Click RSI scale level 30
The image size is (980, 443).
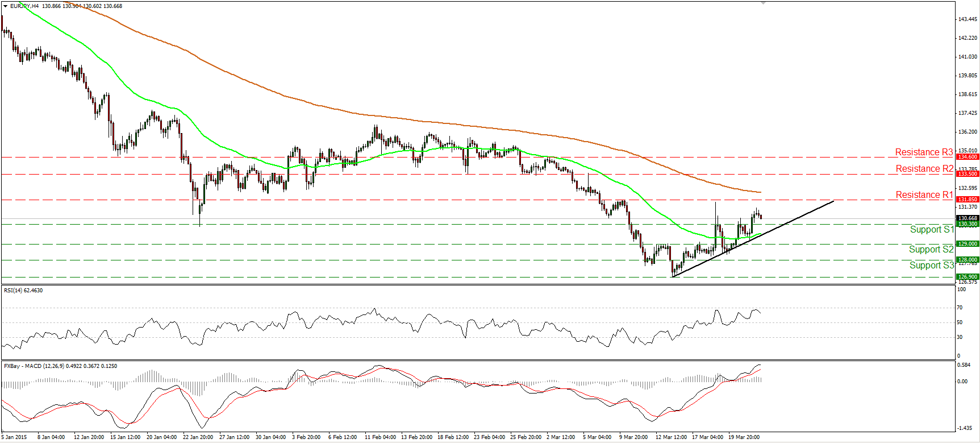click(x=960, y=337)
